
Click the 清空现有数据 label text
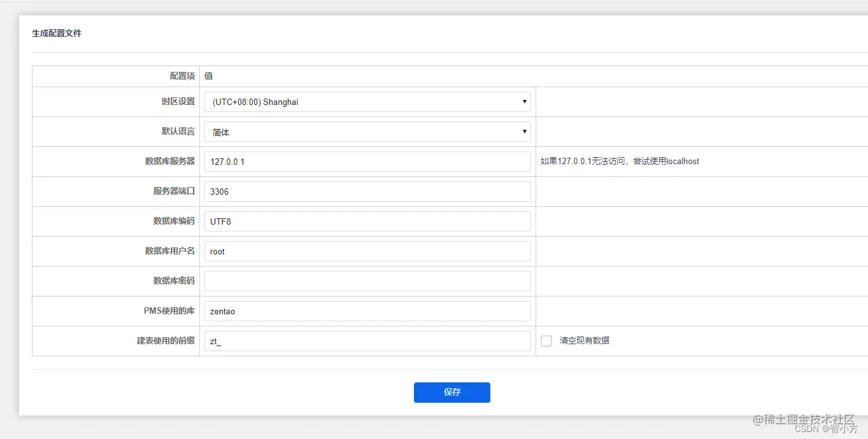[585, 340]
